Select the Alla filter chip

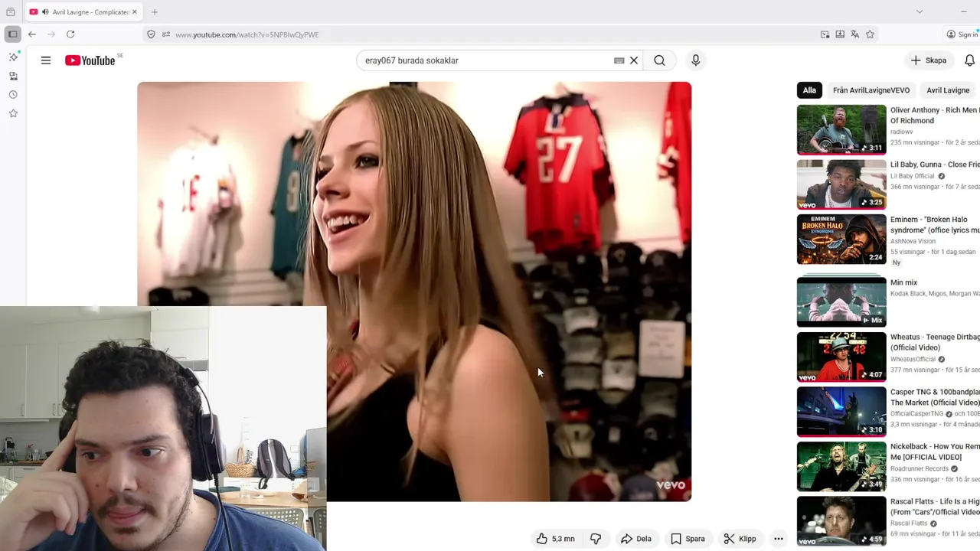(x=809, y=90)
